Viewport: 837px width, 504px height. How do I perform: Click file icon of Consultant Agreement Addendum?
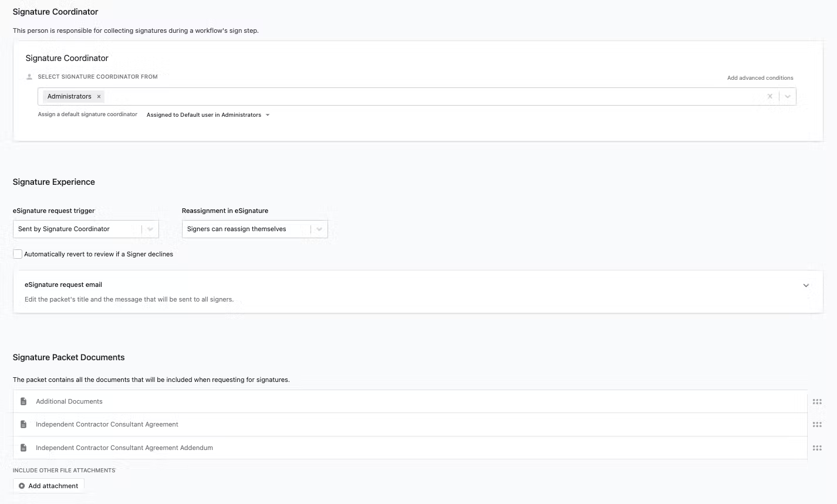23,448
